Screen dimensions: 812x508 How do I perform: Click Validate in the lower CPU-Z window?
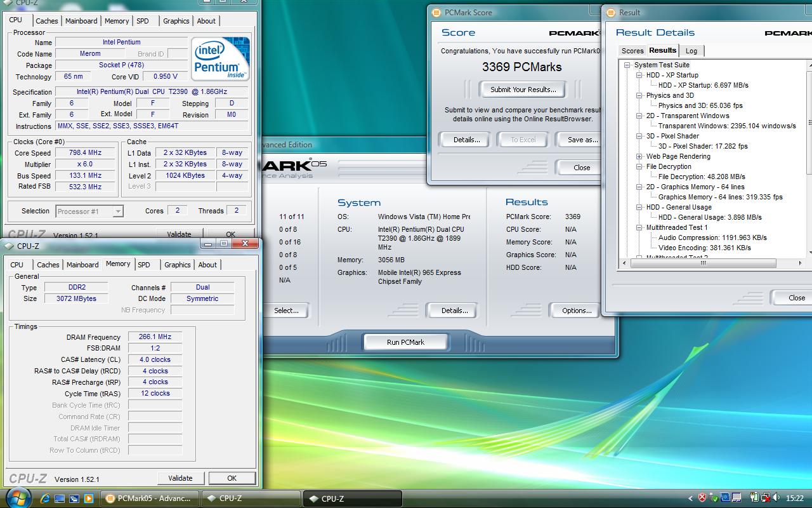click(181, 478)
